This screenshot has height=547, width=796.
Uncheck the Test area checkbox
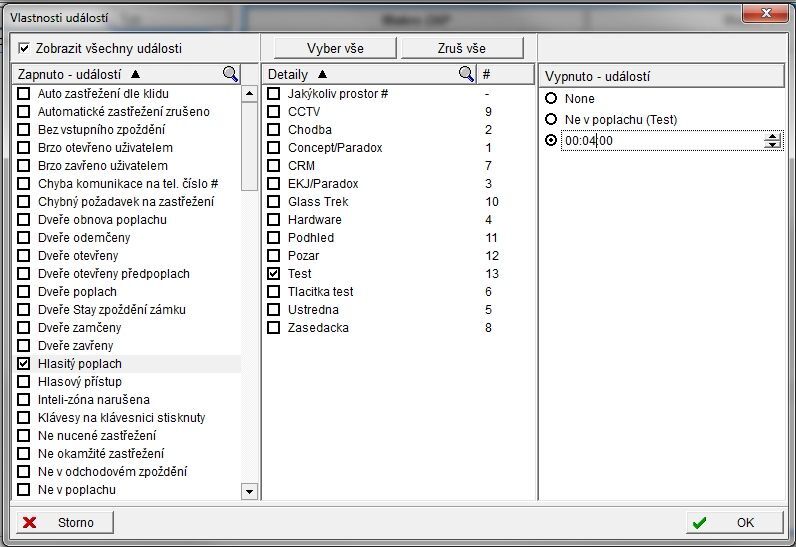(274, 273)
